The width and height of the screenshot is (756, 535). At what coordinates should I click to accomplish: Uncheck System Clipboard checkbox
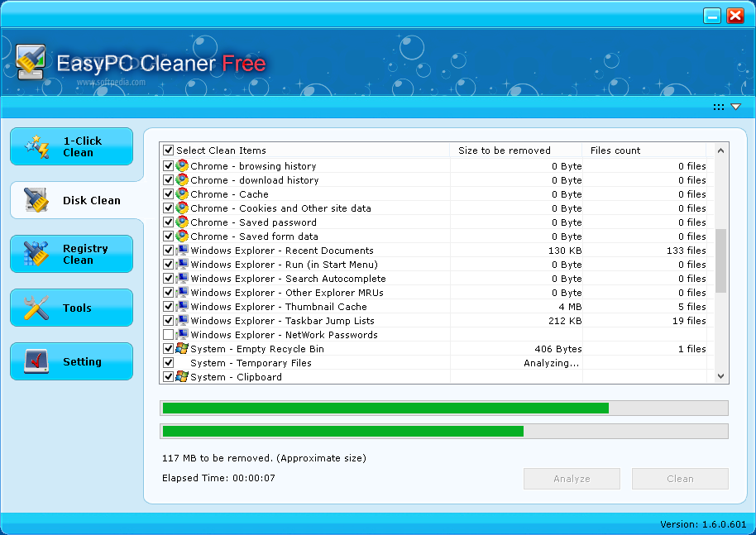coord(168,376)
